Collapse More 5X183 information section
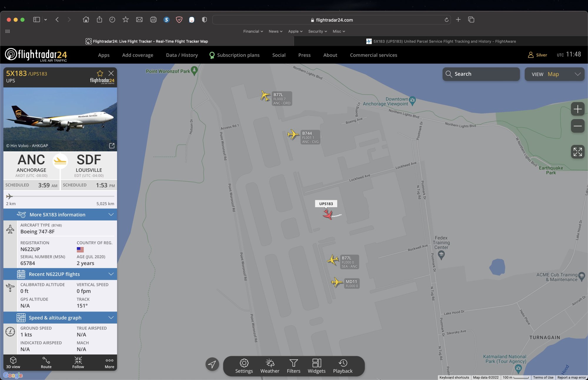The height and width of the screenshot is (380, 588). point(111,215)
